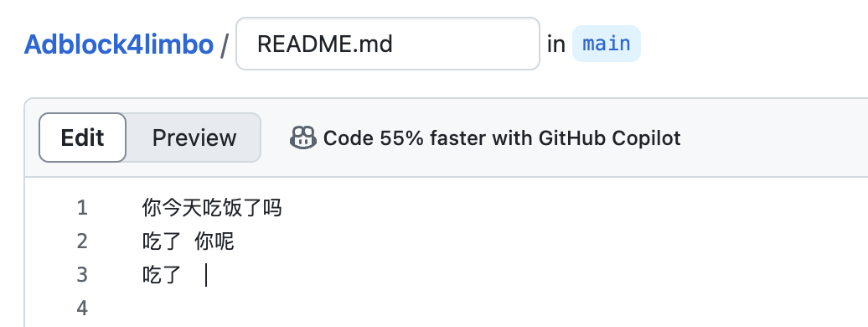Click 吃了 at the start of line 2

[x=162, y=241]
